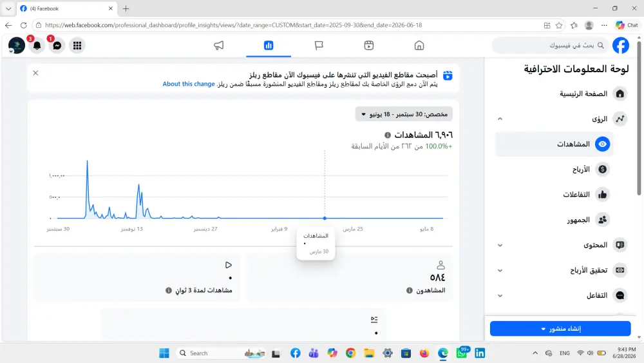This screenshot has width=644, height=363.
Task: Expand the التفاعل section chevron
Action: coord(500,295)
